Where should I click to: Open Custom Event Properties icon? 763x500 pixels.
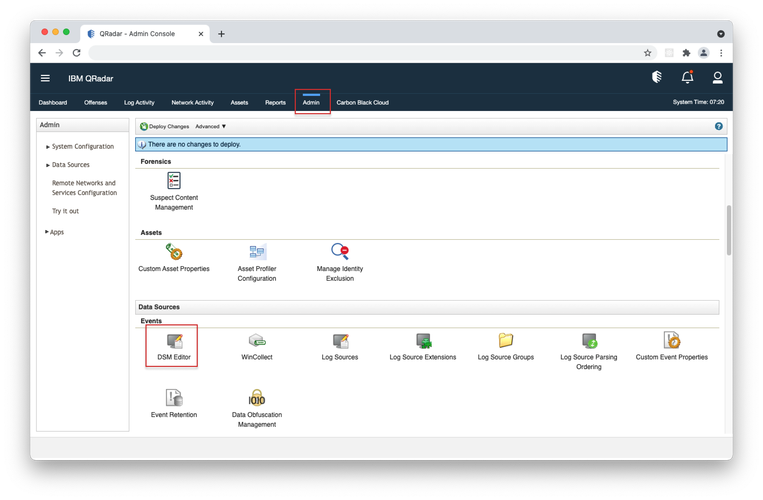tap(671, 341)
